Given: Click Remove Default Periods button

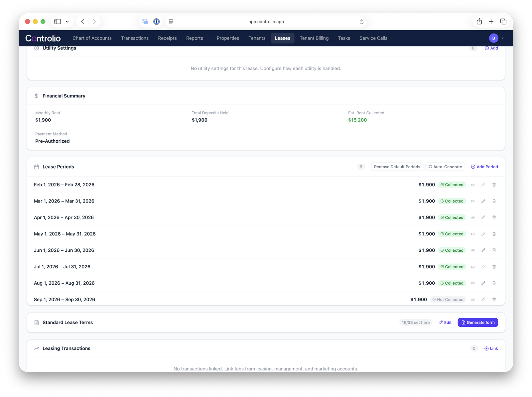Looking at the screenshot, I should tap(397, 167).
